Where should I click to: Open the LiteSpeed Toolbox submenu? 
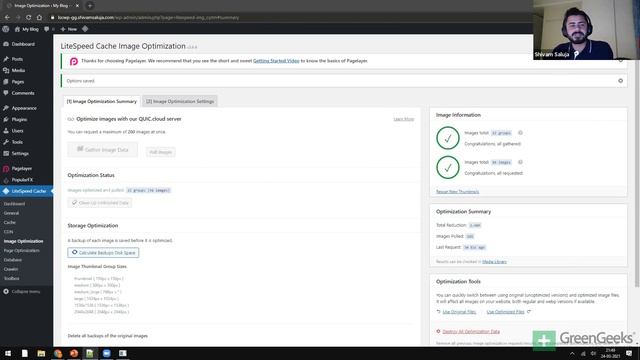[x=11, y=278]
